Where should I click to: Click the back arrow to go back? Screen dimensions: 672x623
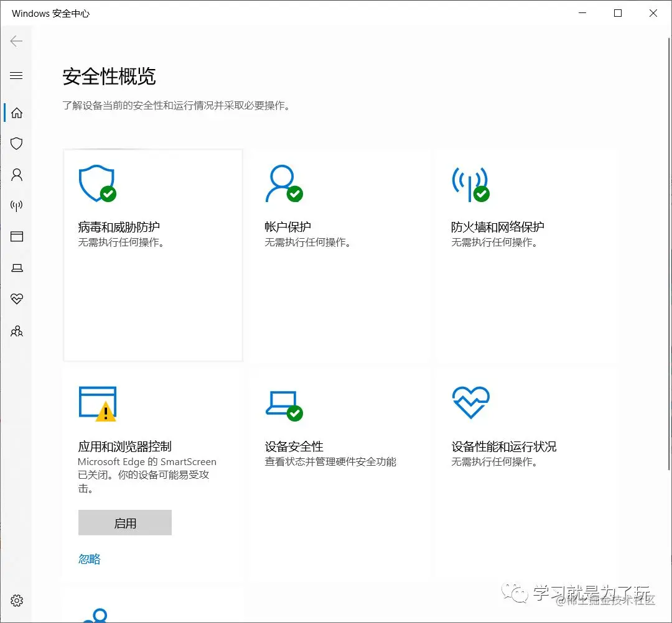(16, 41)
